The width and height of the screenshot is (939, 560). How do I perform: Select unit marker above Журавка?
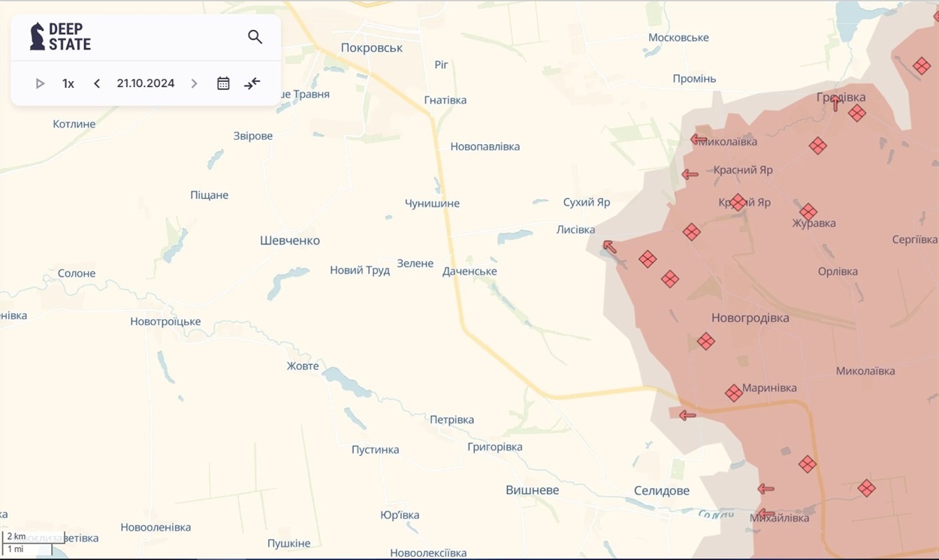808,212
